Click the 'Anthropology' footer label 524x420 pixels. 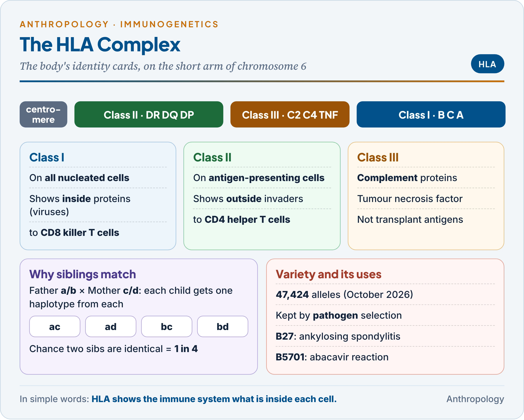click(475, 399)
